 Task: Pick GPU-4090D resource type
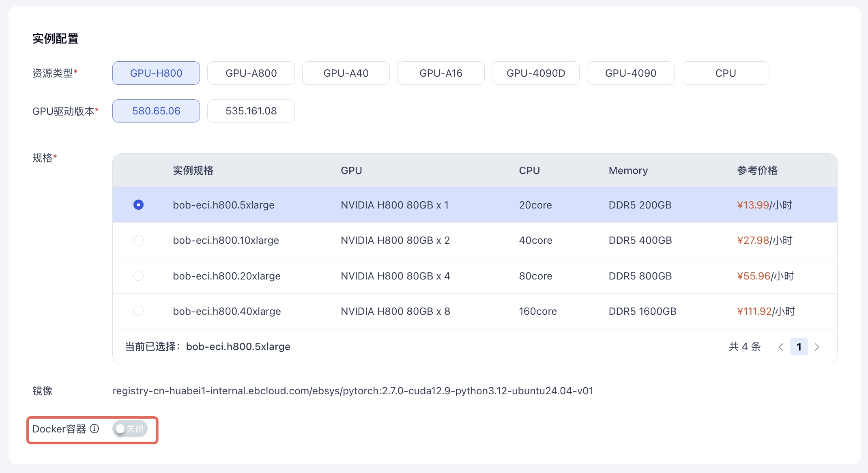(x=536, y=73)
